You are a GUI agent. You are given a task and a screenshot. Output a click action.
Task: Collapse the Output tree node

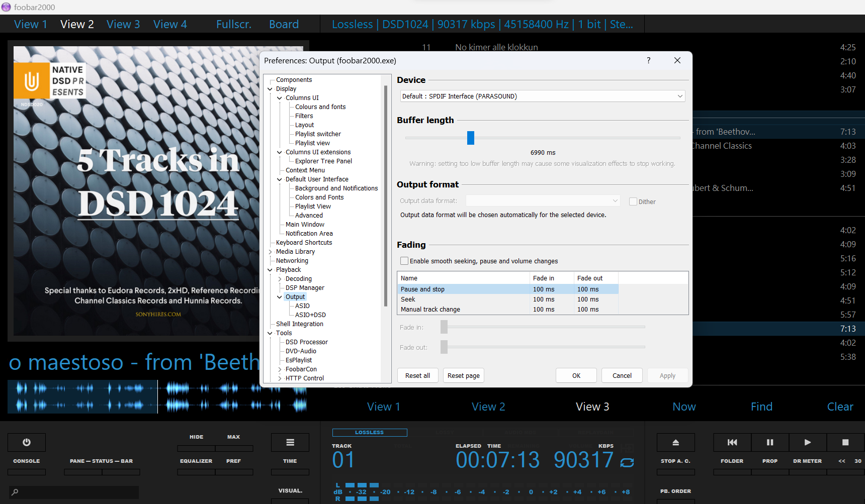280,297
